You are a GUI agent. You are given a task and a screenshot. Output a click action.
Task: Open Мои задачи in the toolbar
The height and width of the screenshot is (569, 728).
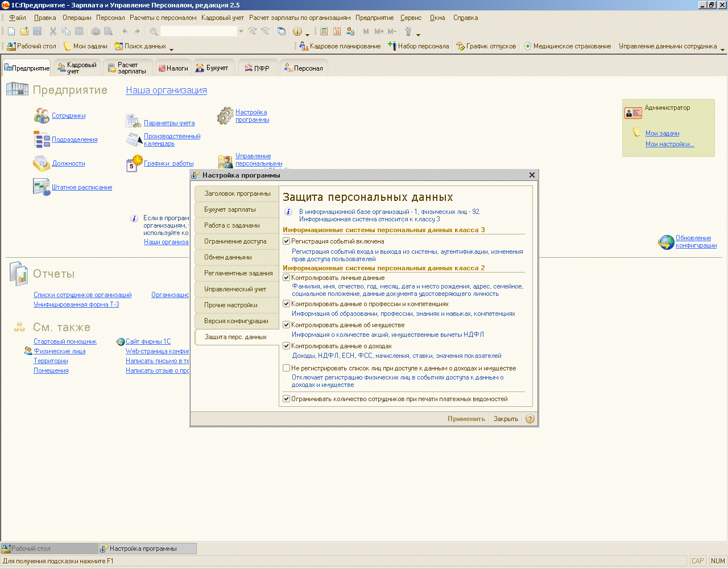coord(85,46)
